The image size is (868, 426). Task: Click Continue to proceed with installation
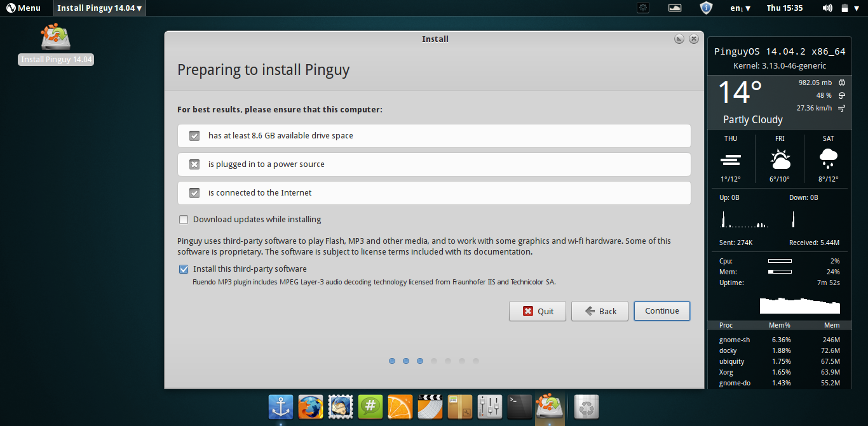pos(662,311)
